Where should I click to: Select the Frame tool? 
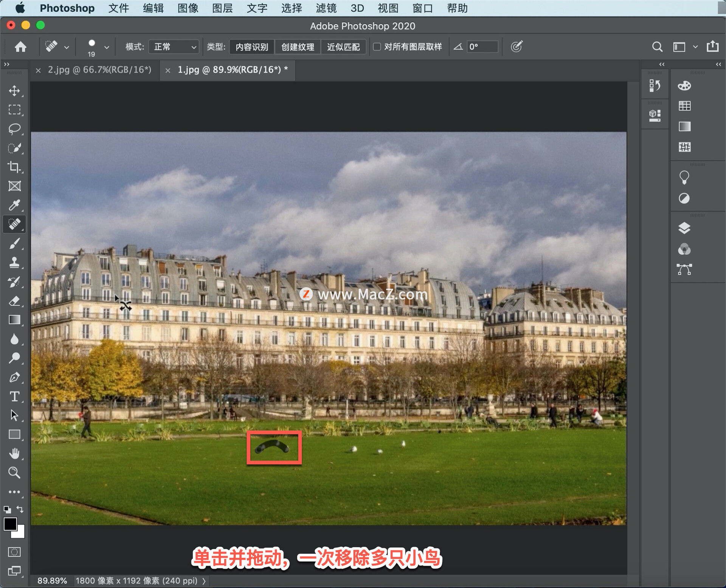(14, 186)
